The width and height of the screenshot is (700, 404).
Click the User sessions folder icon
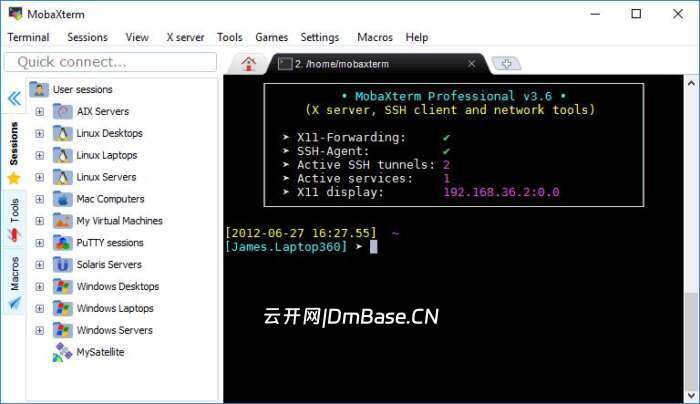[x=39, y=89]
